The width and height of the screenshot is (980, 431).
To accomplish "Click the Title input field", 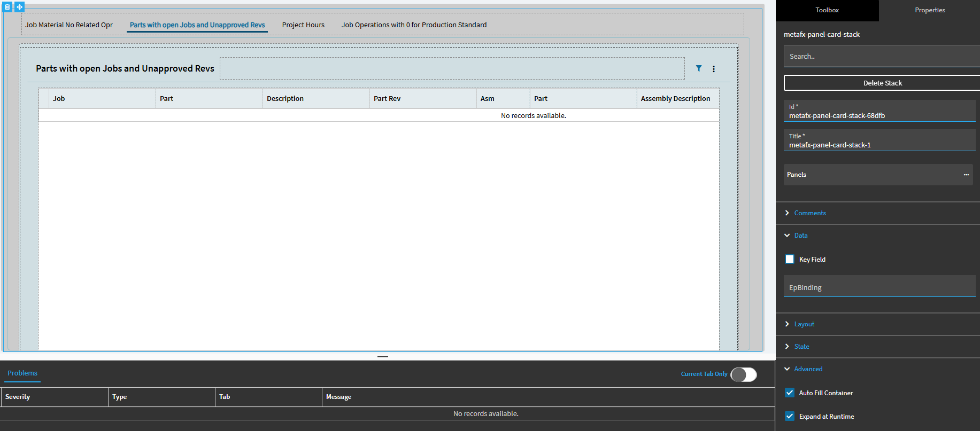I will click(879, 140).
